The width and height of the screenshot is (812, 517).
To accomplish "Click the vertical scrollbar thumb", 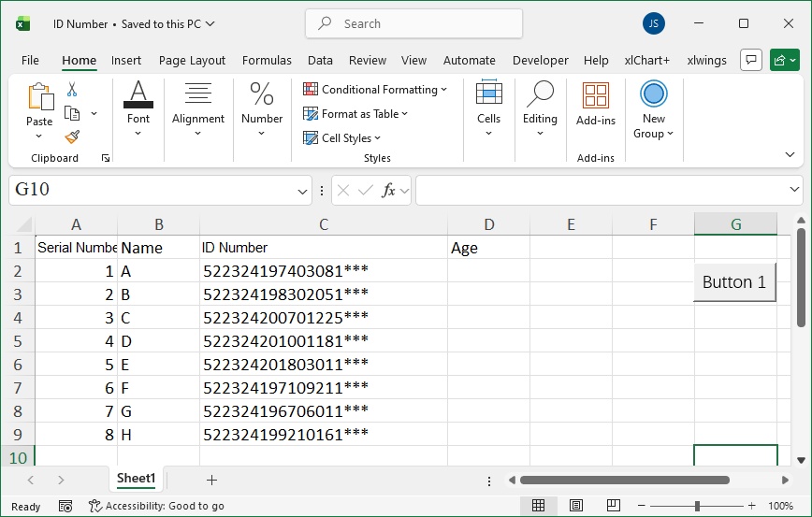I will pos(801,278).
